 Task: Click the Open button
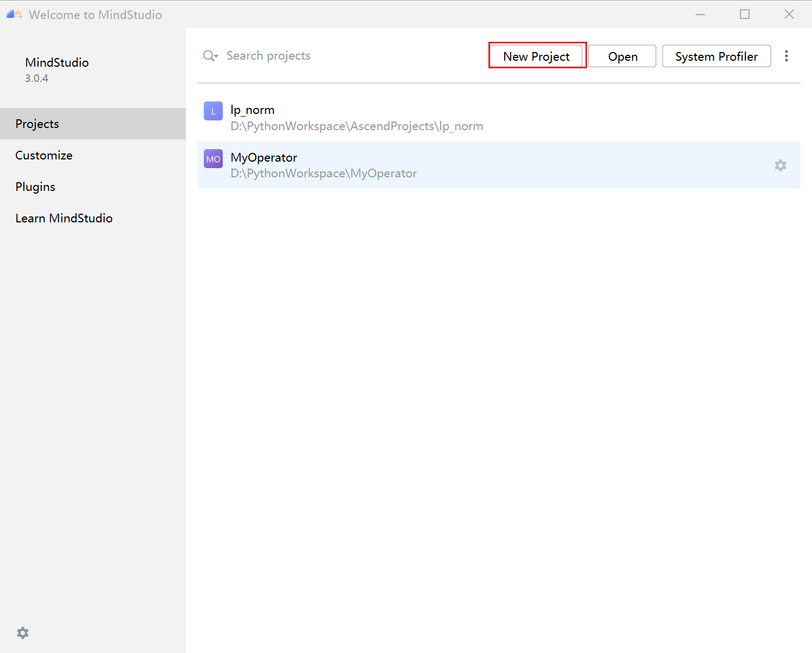pos(622,56)
